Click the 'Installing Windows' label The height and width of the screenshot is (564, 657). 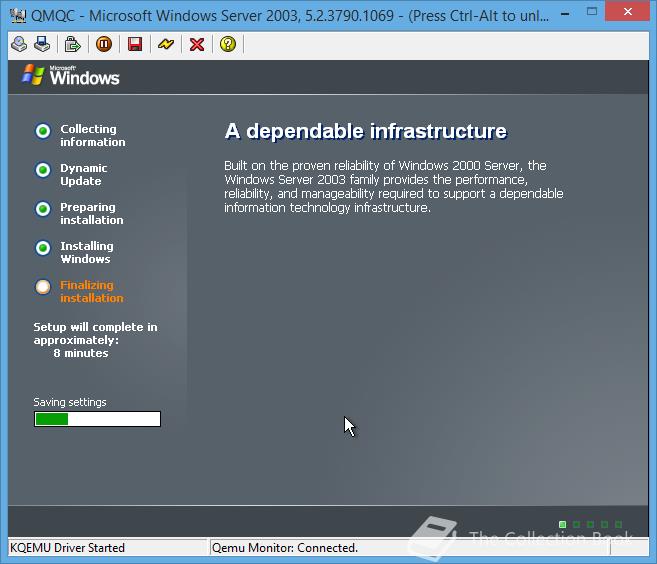(x=87, y=252)
